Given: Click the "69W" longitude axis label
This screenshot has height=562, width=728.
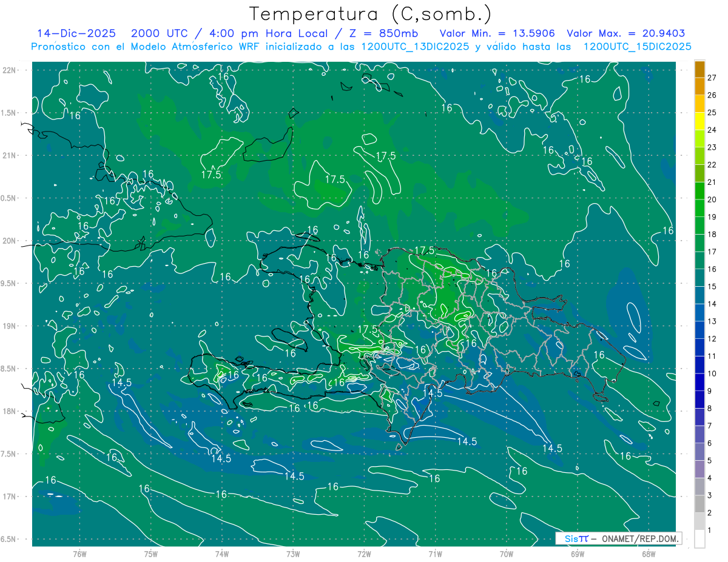Looking at the screenshot, I should click(x=578, y=554).
